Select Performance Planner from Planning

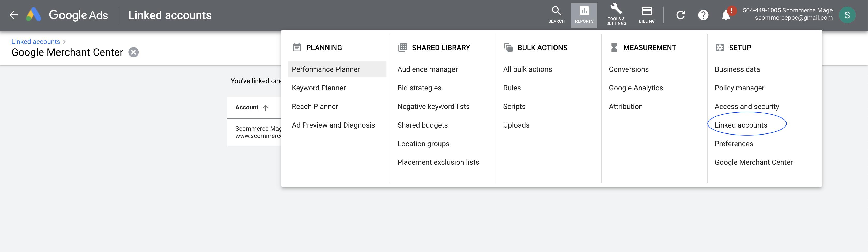325,69
